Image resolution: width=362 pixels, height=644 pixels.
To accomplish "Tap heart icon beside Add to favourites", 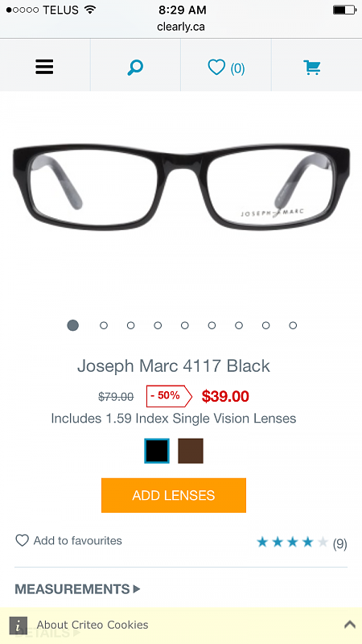I will [23, 540].
